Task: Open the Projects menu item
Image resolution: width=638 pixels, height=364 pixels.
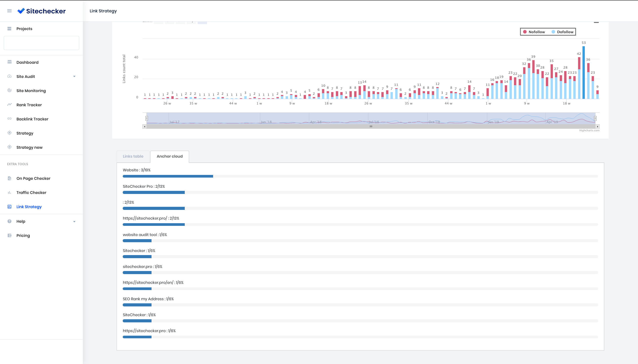Action: [24, 29]
